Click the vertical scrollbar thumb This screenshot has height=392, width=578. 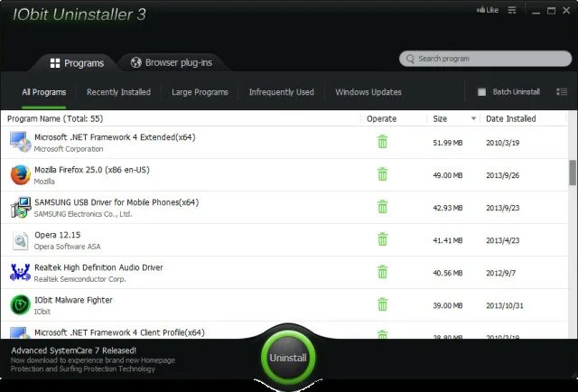point(572,173)
